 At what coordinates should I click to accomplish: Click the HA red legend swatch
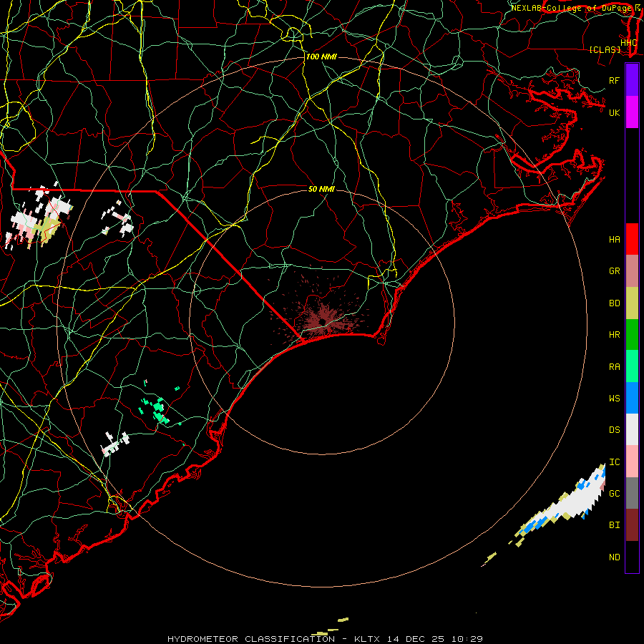click(x=632, y=239)
